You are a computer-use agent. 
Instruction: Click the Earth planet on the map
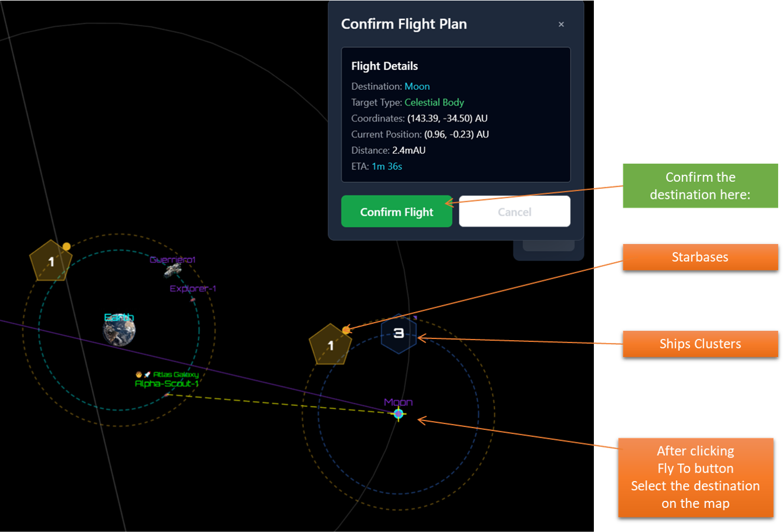tap(119, 330)
